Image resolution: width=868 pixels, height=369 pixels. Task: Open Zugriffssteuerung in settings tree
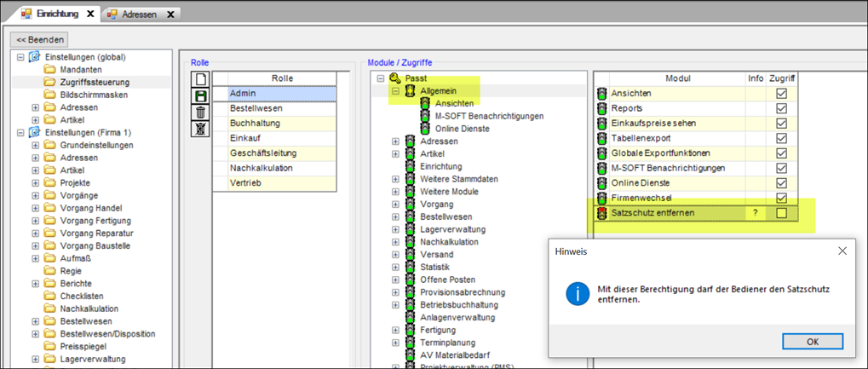[95, 82]
